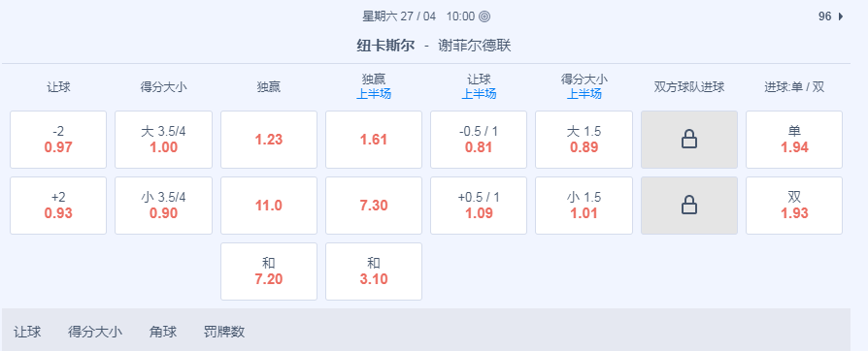Click the upper locked both-teams-score cell
868x351 pixels.
click(689, 140)
